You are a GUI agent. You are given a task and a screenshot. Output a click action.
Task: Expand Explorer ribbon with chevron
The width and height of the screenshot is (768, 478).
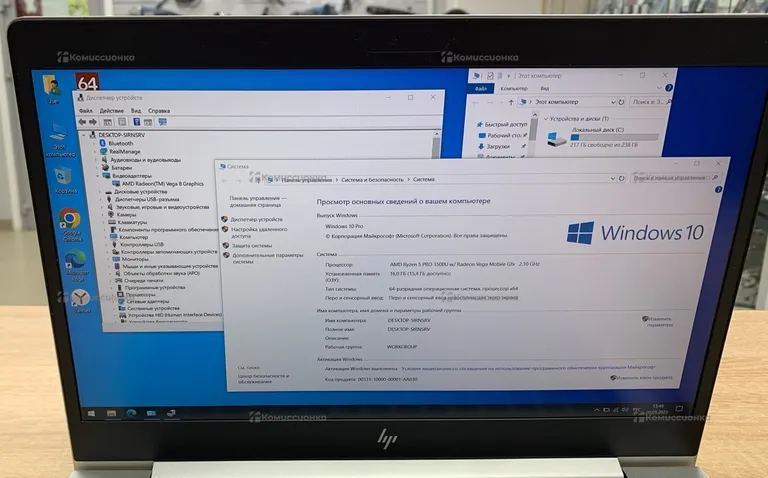pos(659,88)
